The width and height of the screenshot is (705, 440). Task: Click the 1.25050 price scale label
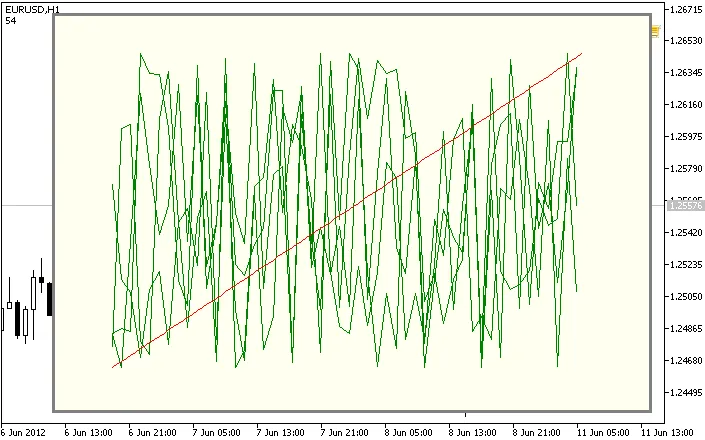click(x=686, y=297)
